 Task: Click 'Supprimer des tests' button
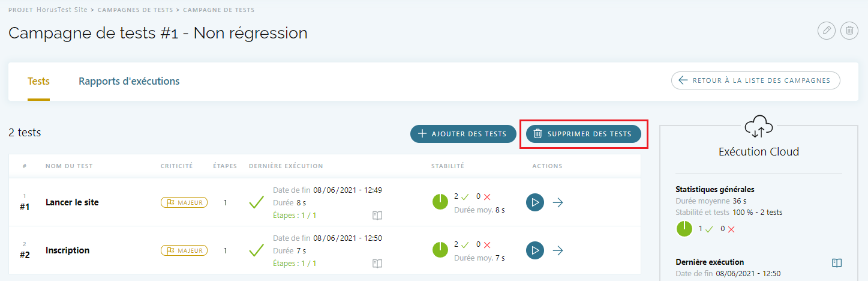[583, 134]
